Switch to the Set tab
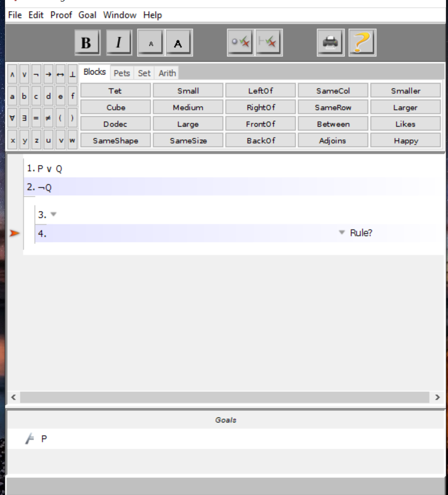This screenshot has height=495, width=448. (x=144, y=73)
